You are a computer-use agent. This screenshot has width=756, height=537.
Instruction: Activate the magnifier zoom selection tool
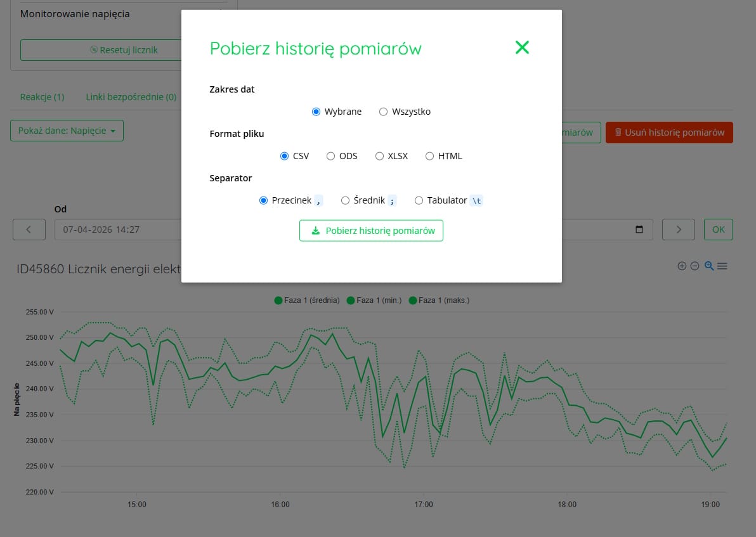(x=709, y=266)
